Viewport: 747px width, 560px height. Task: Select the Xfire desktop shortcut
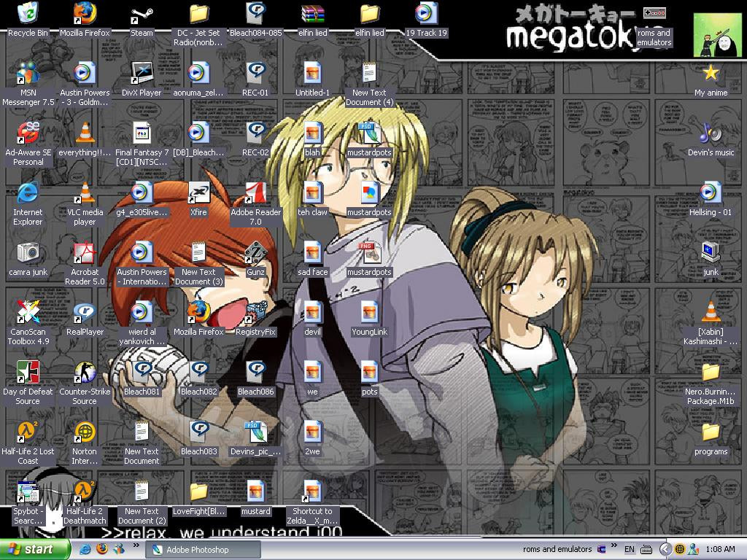198,192
